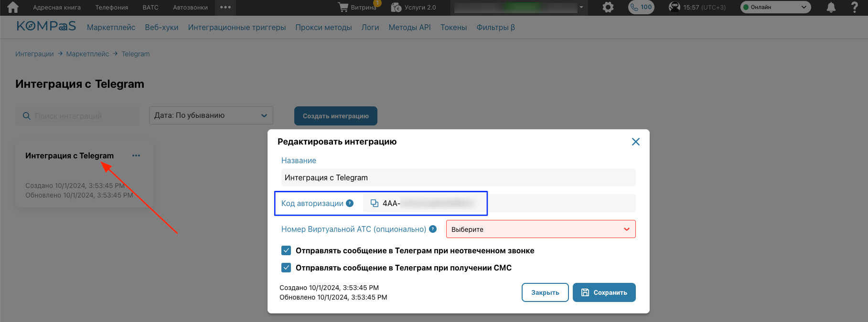Screen dimensions: 868x322
Task: Open the Выберите virtual PBX number dropdown
Action: pos(541,229)
